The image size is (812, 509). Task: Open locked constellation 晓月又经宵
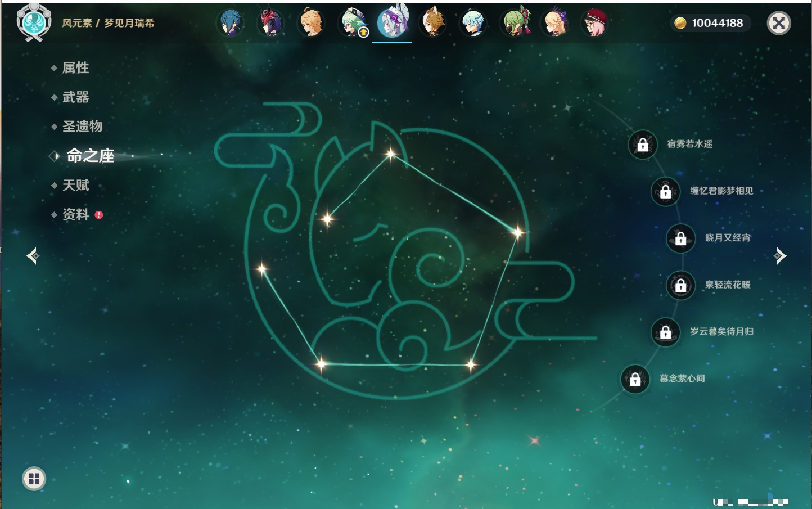click(x=680, y=238)
